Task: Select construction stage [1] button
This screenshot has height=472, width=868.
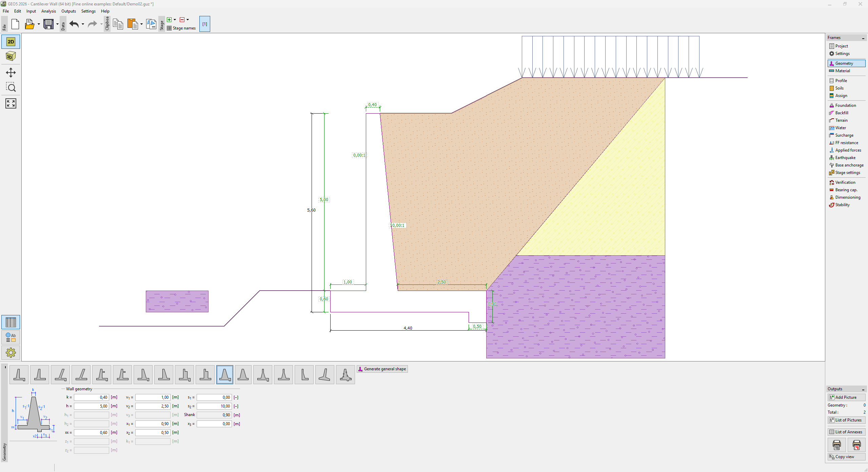Action: 204,24
